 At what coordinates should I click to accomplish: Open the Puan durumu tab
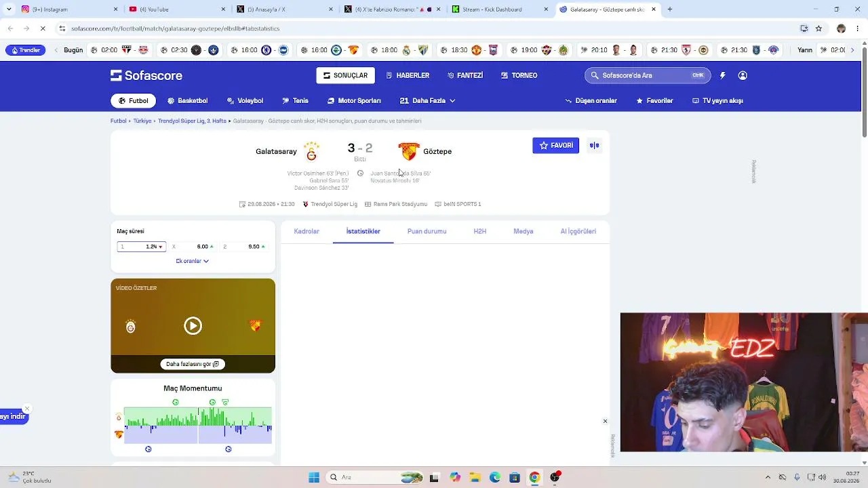tap(427, 231)
